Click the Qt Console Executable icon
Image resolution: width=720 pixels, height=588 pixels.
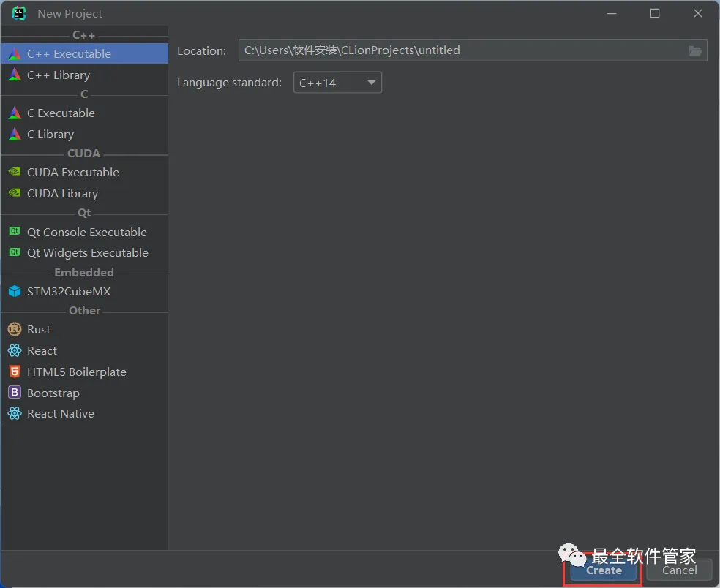click(15, 231)
